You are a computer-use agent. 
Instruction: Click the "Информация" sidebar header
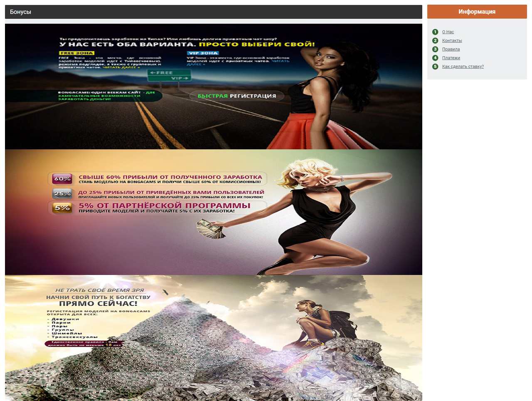[x=477, y=12]
